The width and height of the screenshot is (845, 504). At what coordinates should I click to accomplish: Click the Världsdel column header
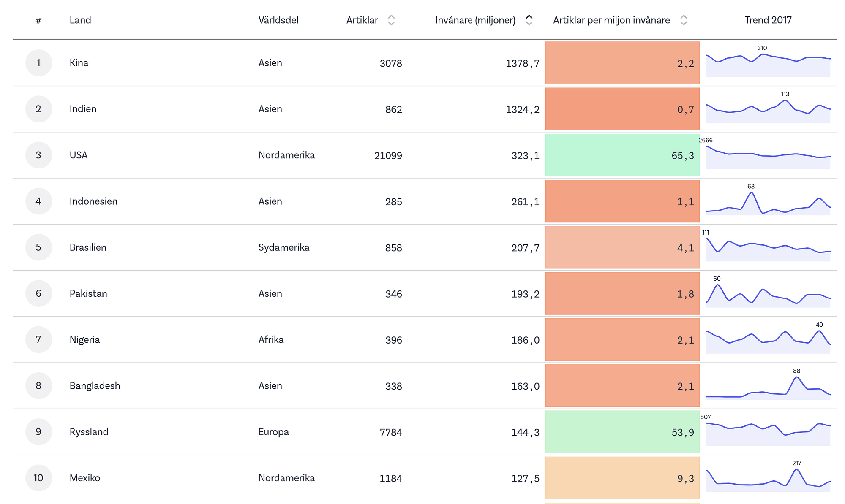coord(278,20)
